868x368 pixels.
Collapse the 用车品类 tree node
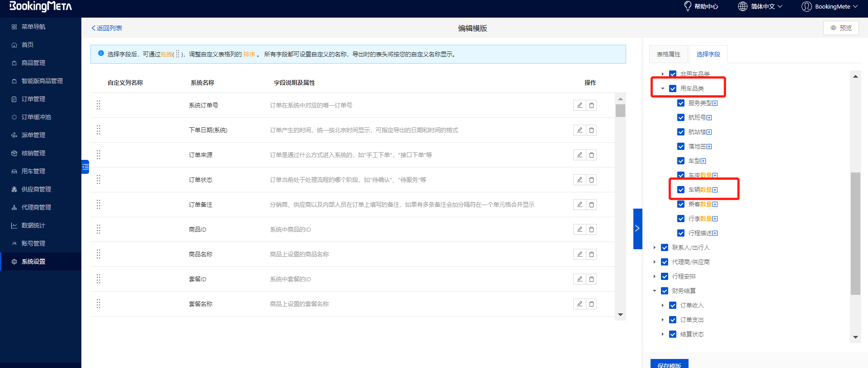point(663,89)
